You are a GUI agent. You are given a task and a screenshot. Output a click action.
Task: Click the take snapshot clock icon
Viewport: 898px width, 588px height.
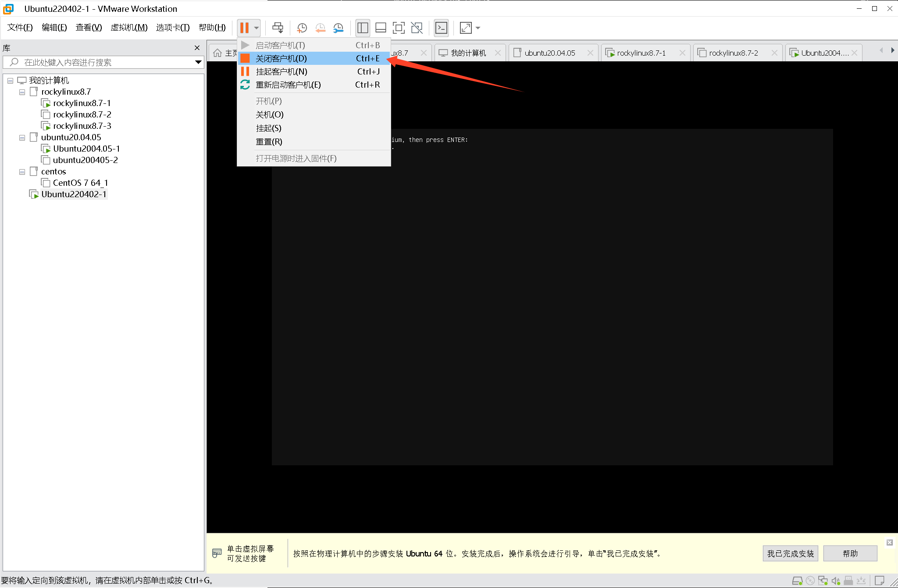pos(302,28)
